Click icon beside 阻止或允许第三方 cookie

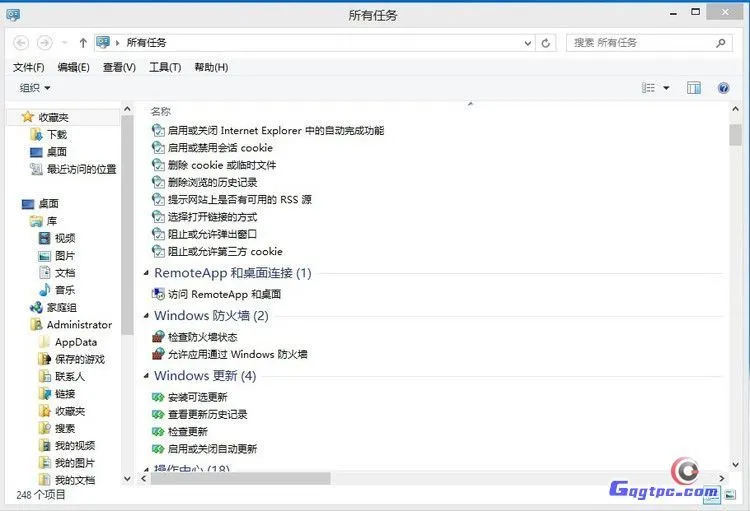(x=158, y=251)
